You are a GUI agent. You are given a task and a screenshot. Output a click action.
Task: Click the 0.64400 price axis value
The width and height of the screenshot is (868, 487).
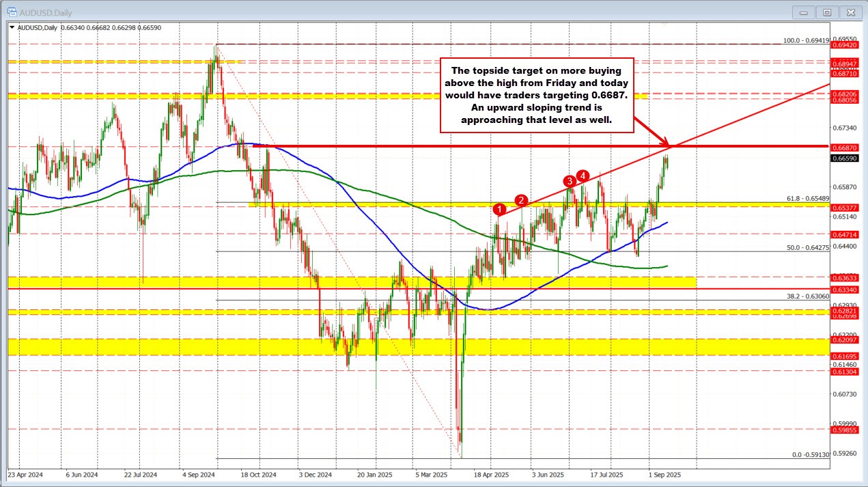pos(843,246)
